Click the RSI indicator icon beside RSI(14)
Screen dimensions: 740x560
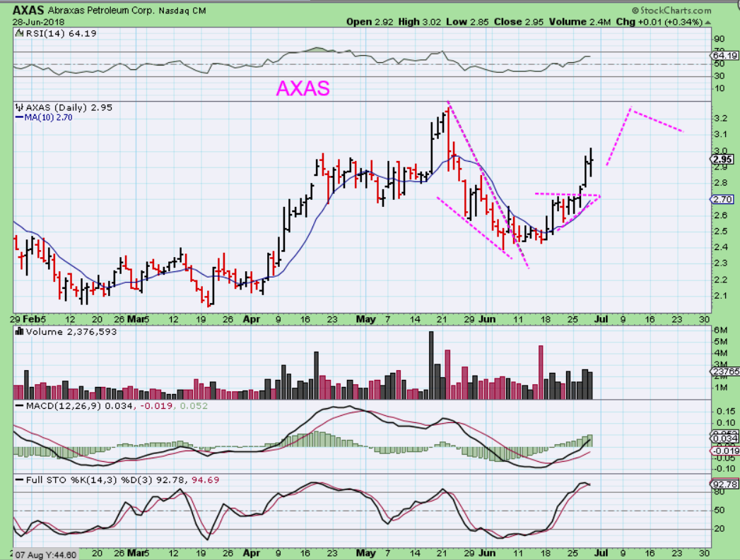(x=19, y=33)
